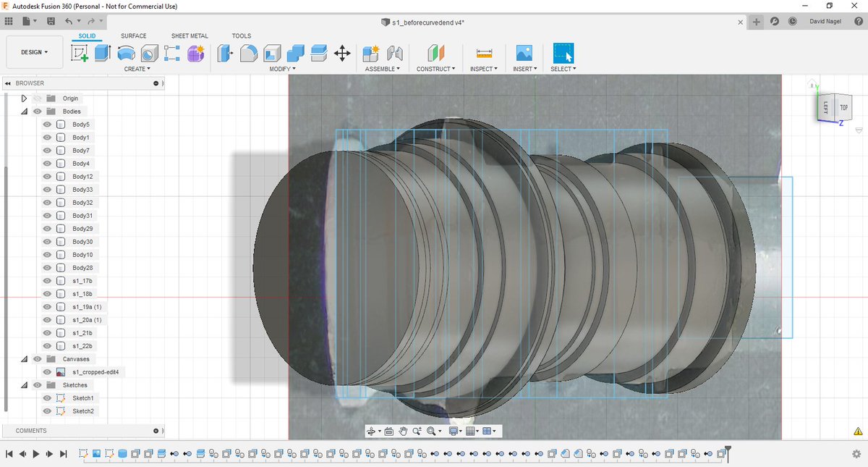
Task: Open the MODIFY dropdown menu
Action: click(282, 69)
